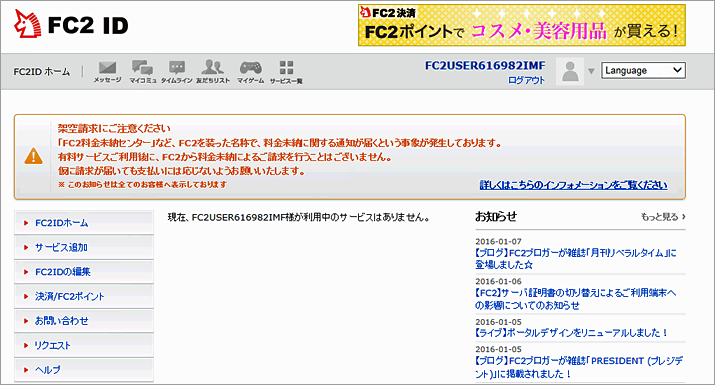
Task: Click the ログアウト link
Action: (x=527, y=80)
